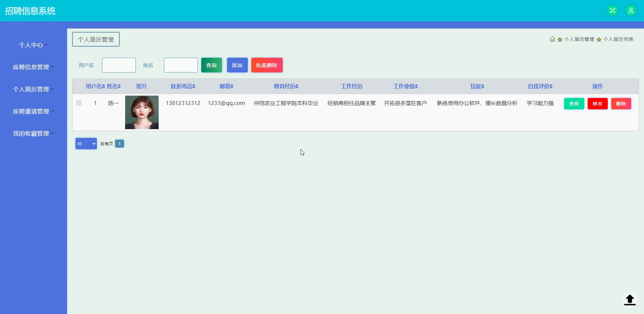Click the 个人简历管理 page title button
The image size is (644, 314).
96,39
